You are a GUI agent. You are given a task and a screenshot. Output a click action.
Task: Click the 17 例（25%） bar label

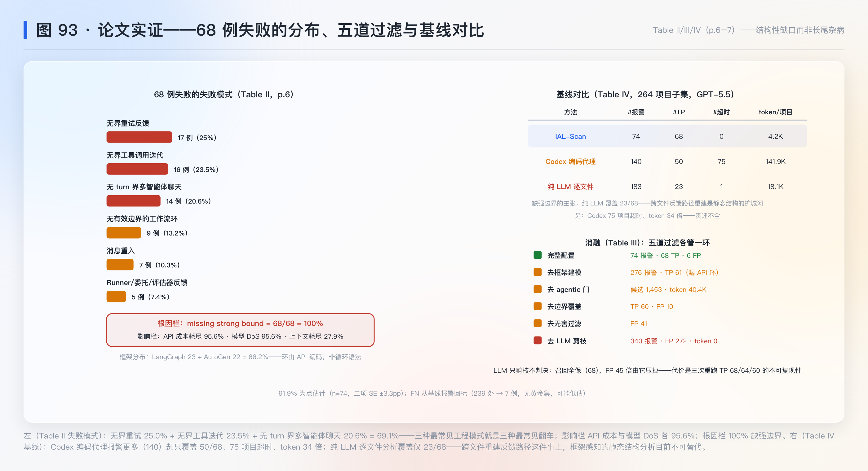coord(197,138)
